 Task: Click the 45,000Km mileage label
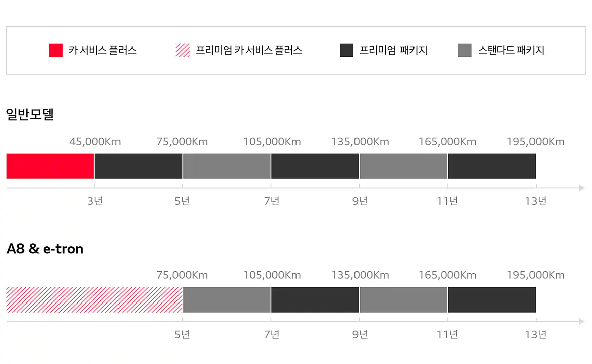[95, 142]
